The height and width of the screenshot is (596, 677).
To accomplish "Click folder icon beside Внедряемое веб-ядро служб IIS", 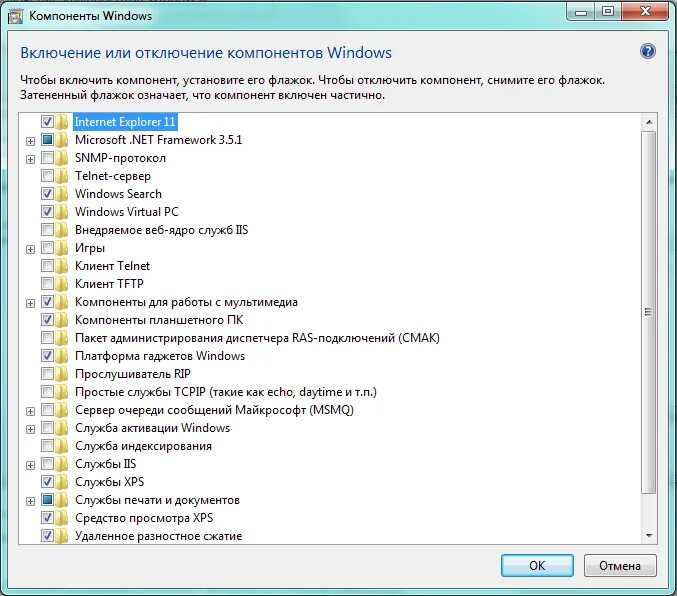I will pos(62,230).
